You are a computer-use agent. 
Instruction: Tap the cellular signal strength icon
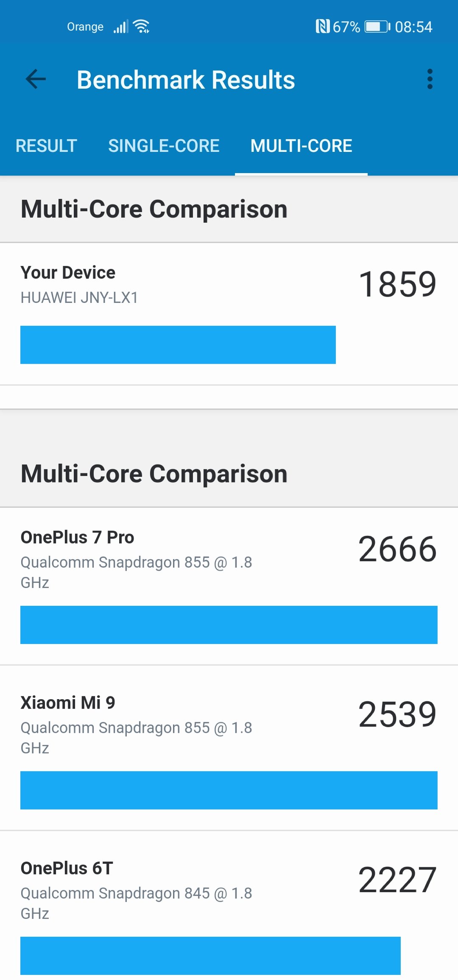120,27
